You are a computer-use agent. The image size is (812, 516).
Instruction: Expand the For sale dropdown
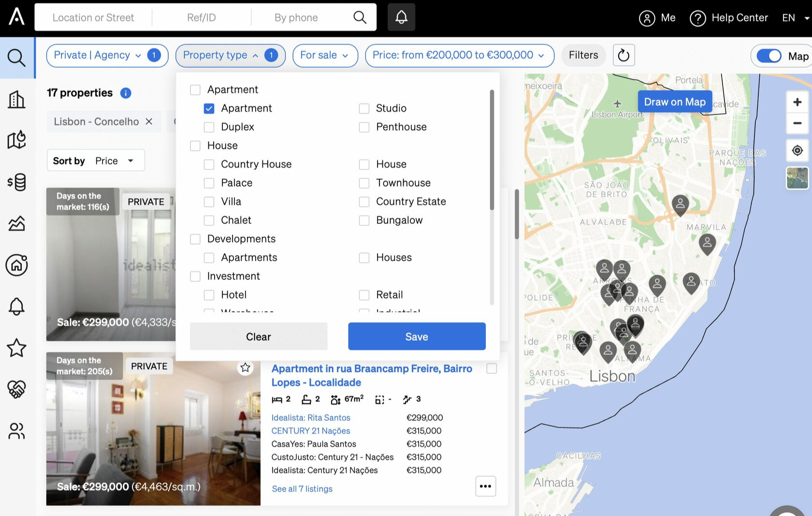pos(325,55)
